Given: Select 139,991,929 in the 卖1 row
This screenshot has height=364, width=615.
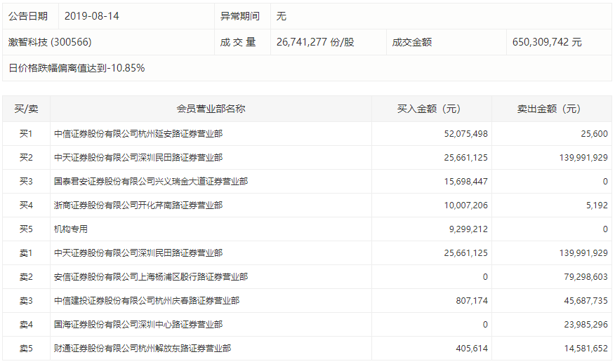Looking at the screenshot, I should pos(583,253).
